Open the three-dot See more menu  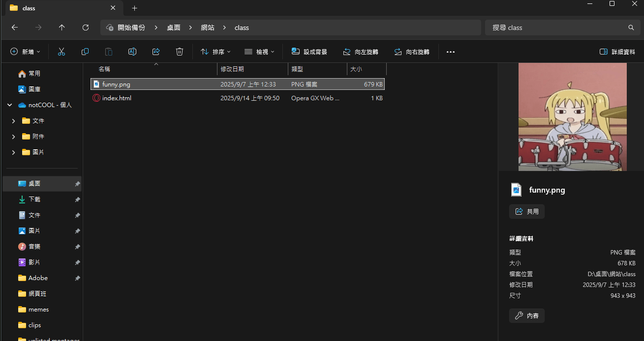[x=451, y=52]
